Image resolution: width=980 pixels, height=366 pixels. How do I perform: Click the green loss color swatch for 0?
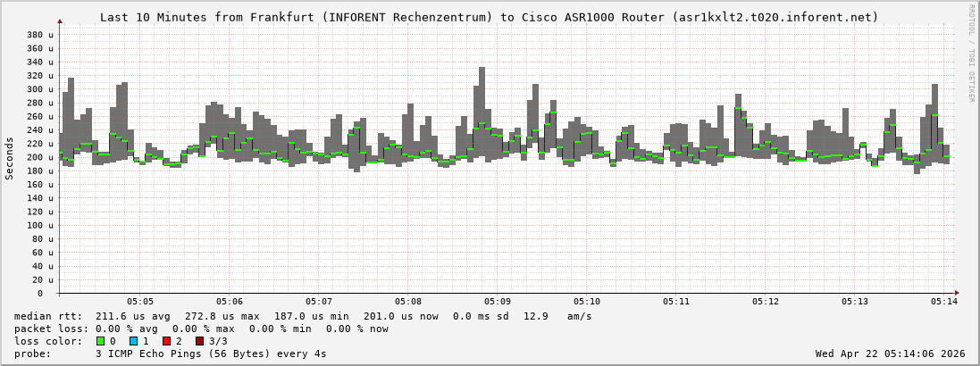pos(100,341)
